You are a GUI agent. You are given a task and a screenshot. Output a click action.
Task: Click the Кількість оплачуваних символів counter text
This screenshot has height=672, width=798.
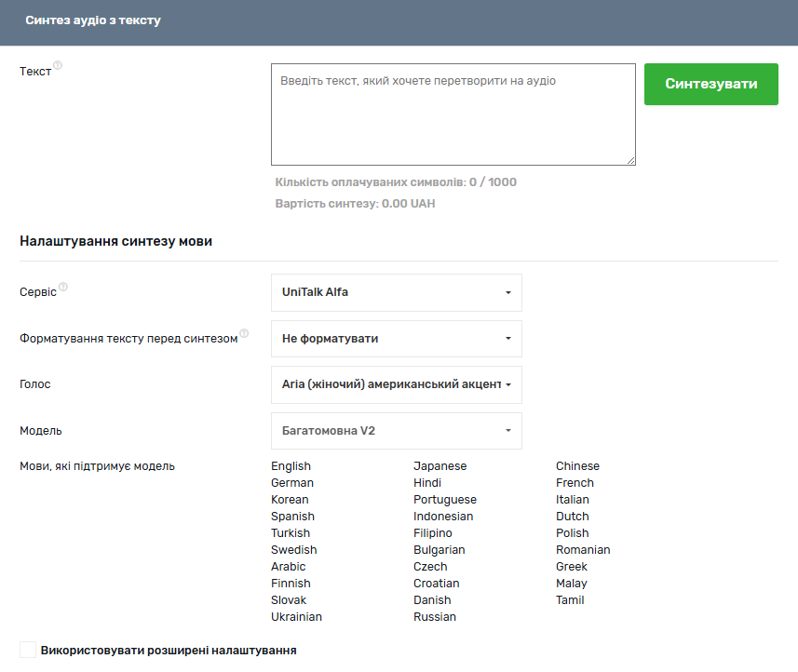pos(396,182)
